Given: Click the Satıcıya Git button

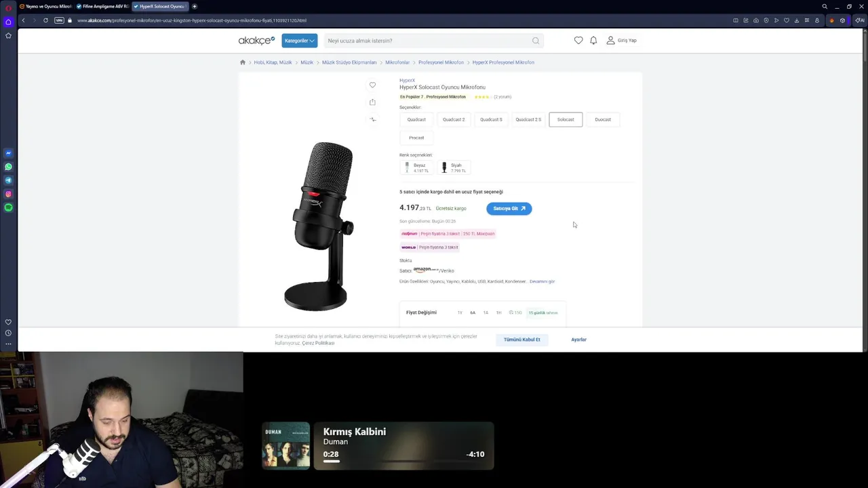Looking at the screenshot, I should [x=509, y=209].
